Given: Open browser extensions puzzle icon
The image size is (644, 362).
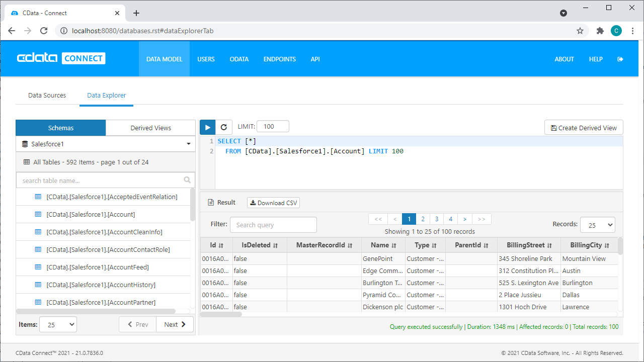Looking at the screenshot, I should [x=600, y=31].
